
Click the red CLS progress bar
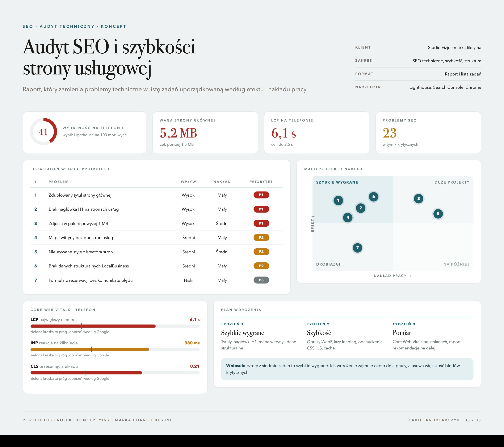[86, 373]
